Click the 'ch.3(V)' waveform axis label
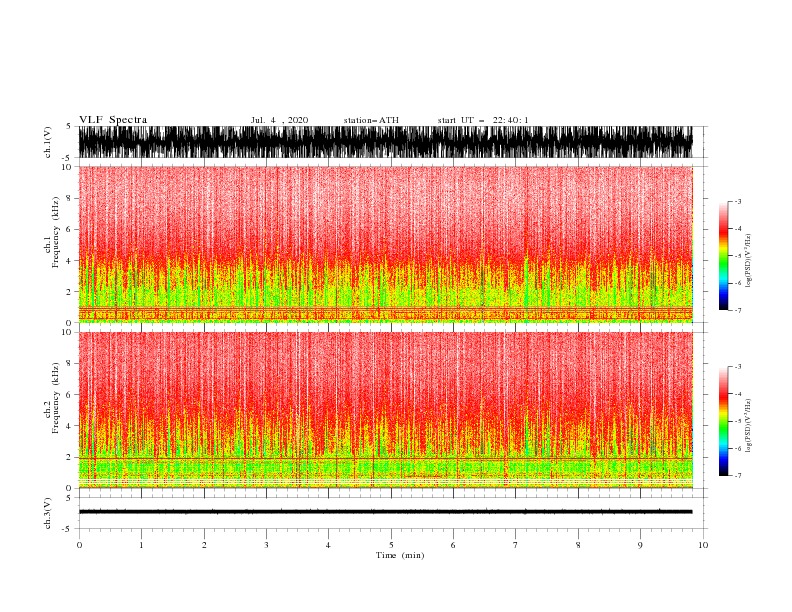The width and height of the screenshot is (792, 612). (x=48, y=513)
